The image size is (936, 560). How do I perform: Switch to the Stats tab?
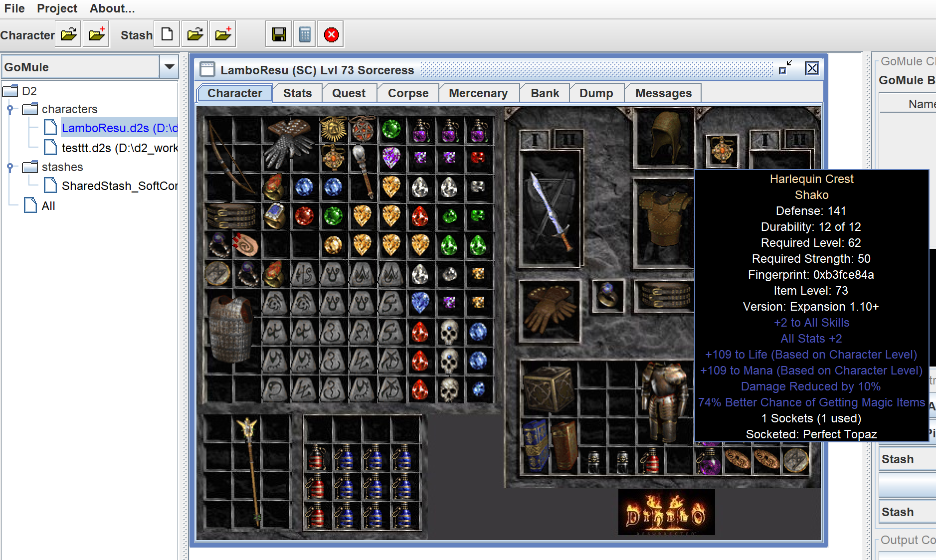(297, 93)
